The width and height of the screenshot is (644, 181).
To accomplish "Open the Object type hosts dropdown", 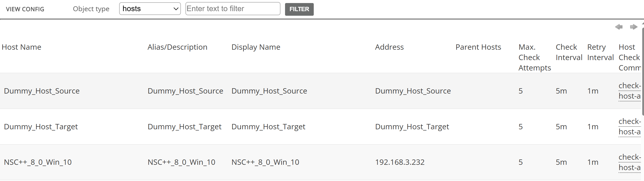I will point(150,9).
